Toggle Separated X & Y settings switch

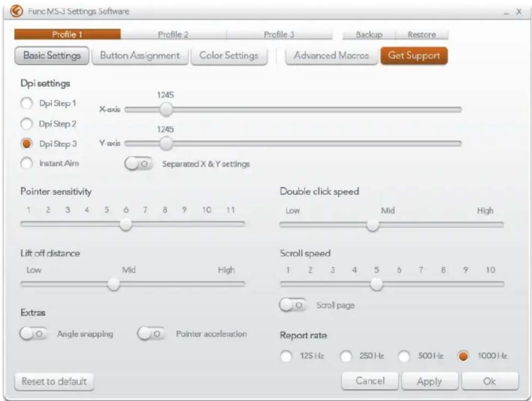(x=139, y=164)
